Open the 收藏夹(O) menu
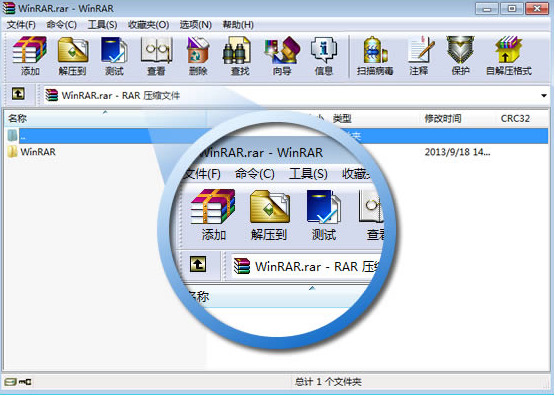 tap(148, 25)
